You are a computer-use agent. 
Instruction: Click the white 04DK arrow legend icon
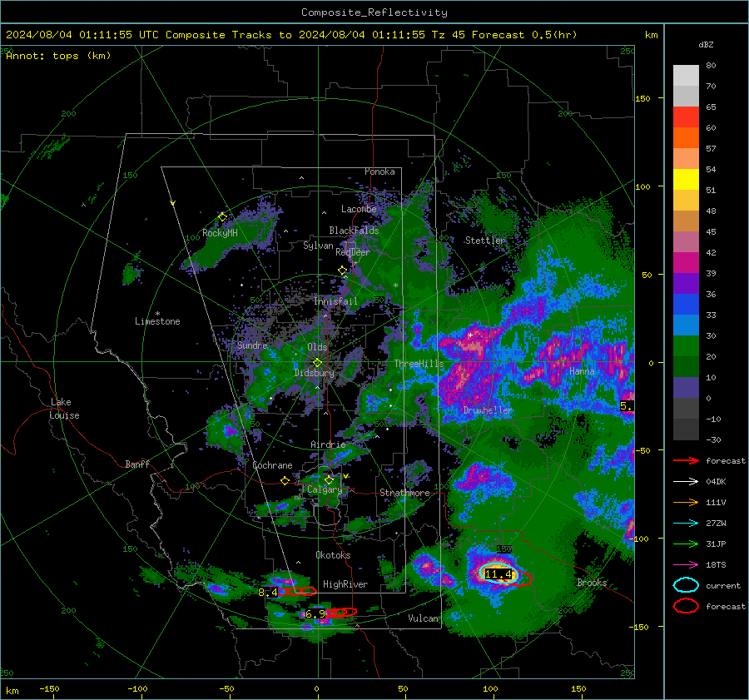point(686,482)
